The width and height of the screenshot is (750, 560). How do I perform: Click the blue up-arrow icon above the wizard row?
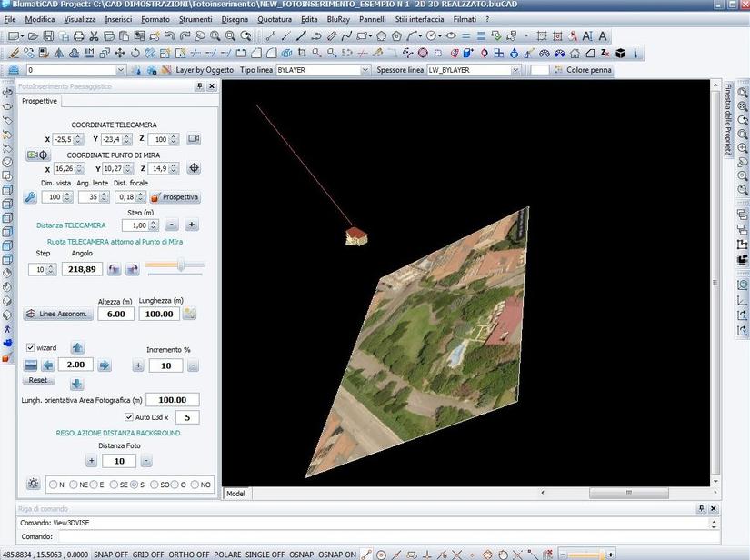pos(76,347)
